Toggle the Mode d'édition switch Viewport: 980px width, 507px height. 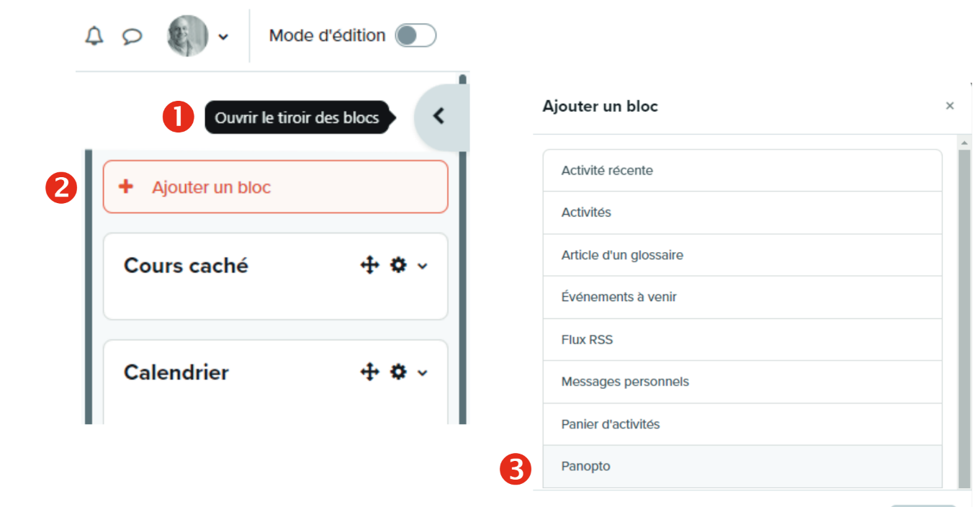pyautogui.click(x=415, y=35)
